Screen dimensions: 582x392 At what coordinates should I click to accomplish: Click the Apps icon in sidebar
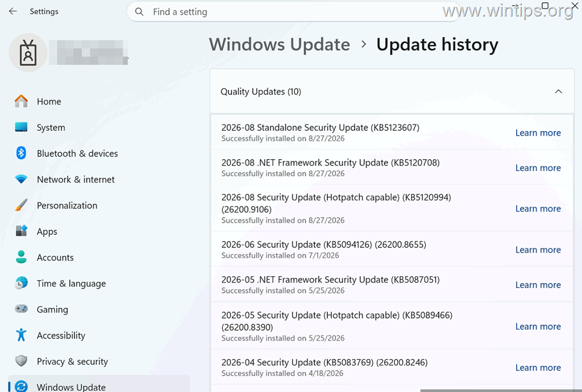coord(21,231)
